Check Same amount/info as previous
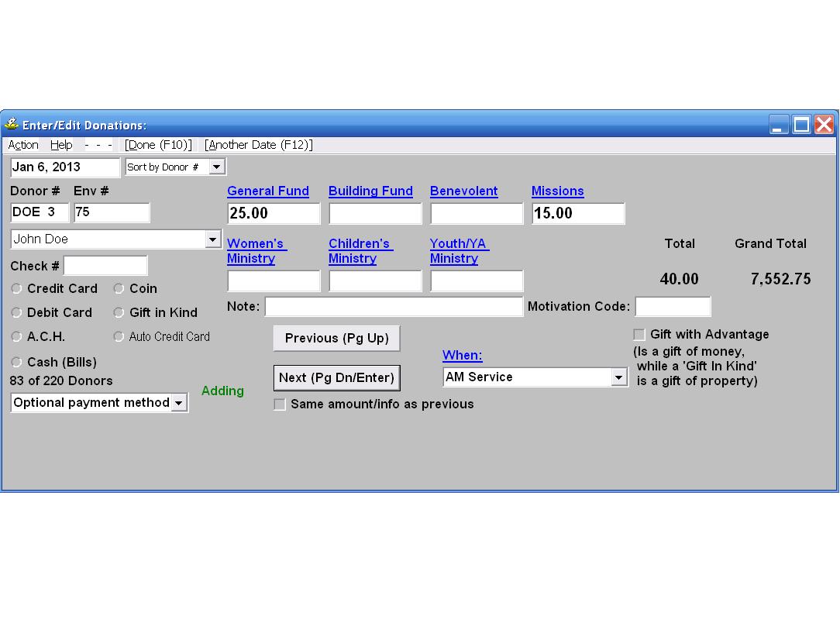The height and width of the screenshot is (630, 840). (x=280, y=405)
